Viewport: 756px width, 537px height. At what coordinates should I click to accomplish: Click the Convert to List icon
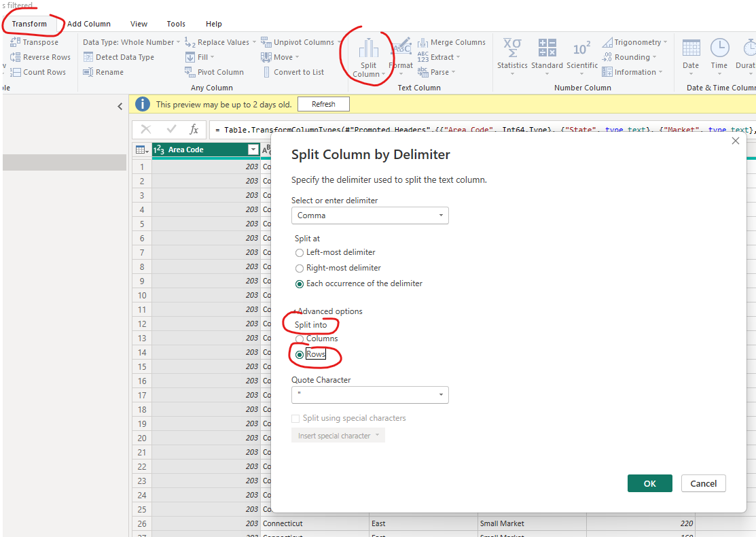tap(266, 72)
